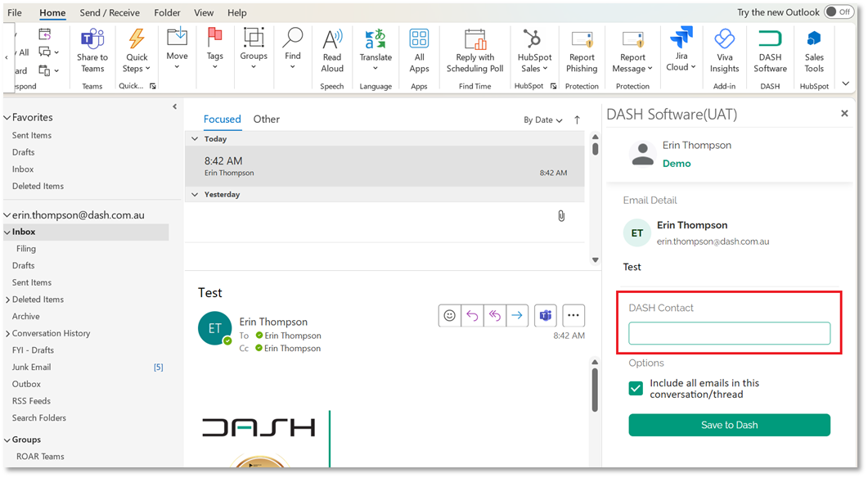
Task: Expand Conversation History folder
Action: point(7,333)
